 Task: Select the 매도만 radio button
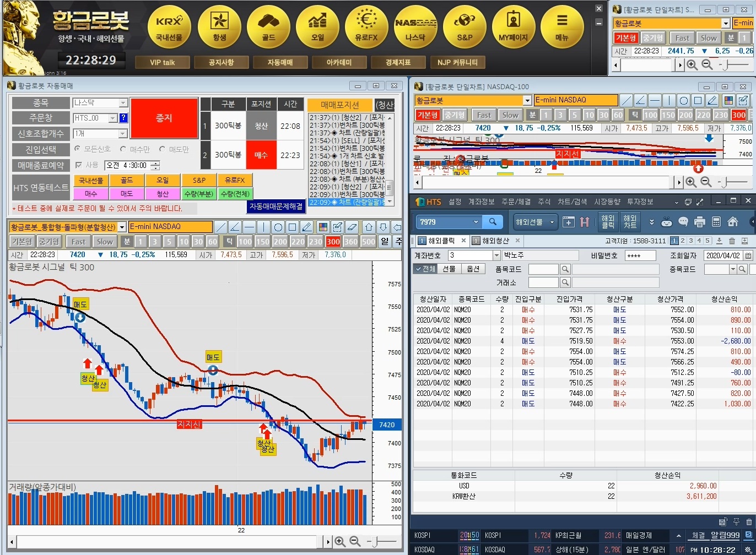pyautogui.click(x=162, y=149)
